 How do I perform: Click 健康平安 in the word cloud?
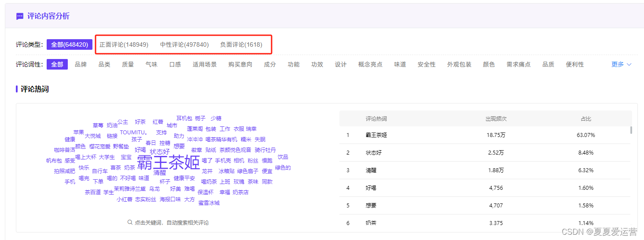coord(184,178)
